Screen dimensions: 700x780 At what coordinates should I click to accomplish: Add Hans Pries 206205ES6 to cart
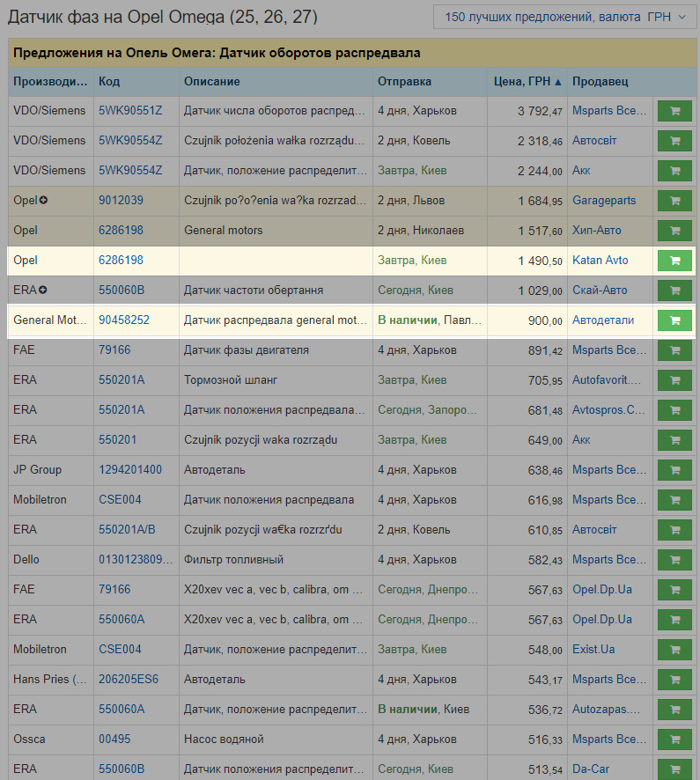(674, 680)
